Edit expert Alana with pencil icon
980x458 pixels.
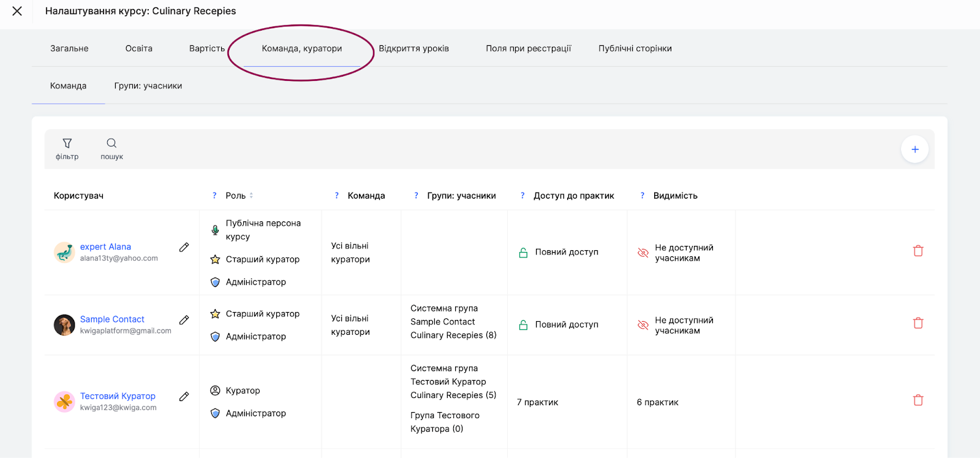[184, 247]
